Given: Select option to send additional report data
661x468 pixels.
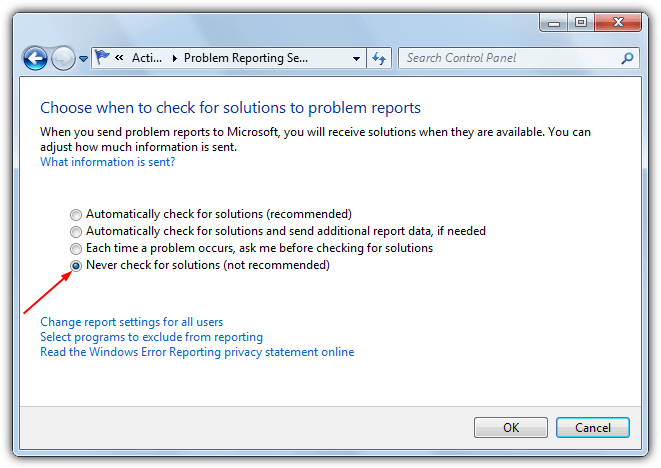Looking at the screenshot, I should (278, 231).
